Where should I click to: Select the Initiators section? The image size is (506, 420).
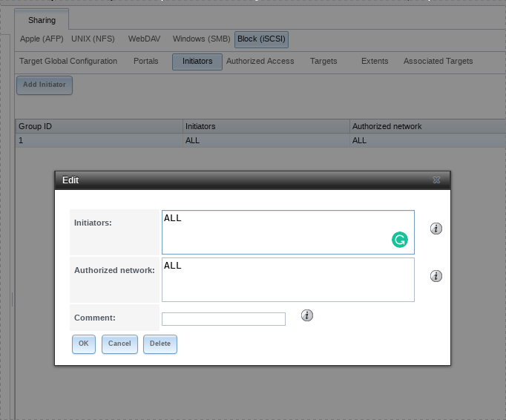click(x=197, y=62)
